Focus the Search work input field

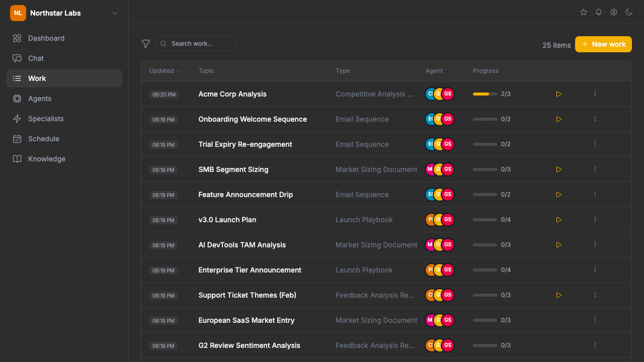[195, 44]
